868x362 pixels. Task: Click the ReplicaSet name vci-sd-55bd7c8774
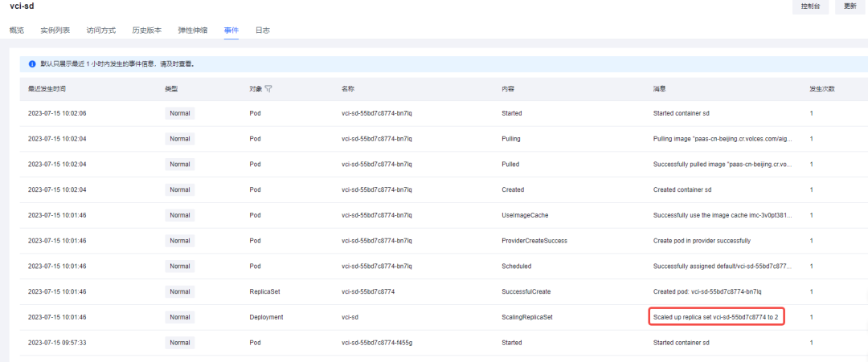(368, 291)
